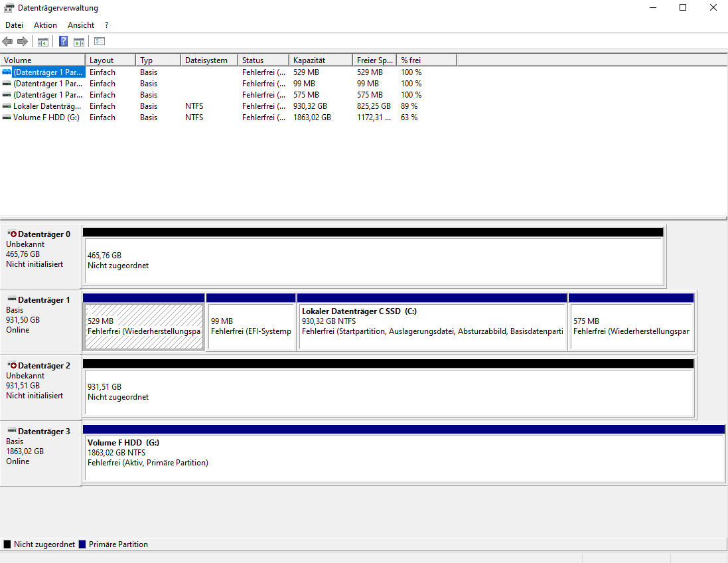Screen dimensions: 728x563
Task: Sort by Typ column header
Action: [x=159, y=60]
